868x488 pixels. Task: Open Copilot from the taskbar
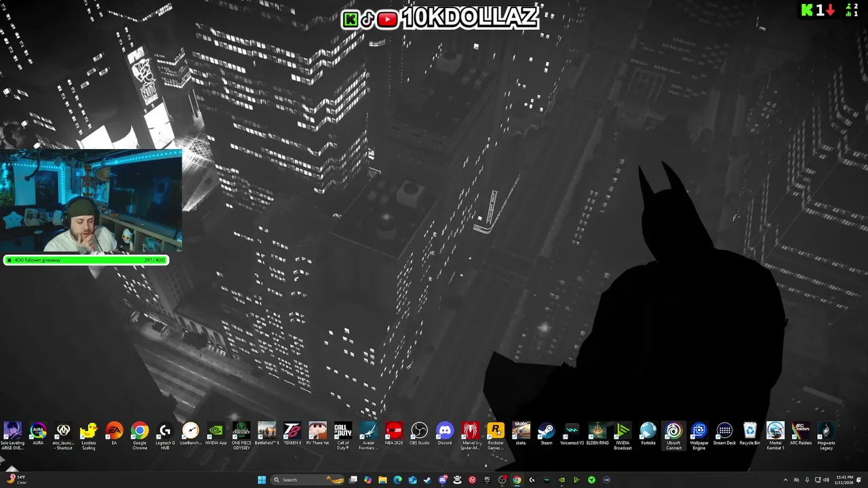(x=368, y=480)
